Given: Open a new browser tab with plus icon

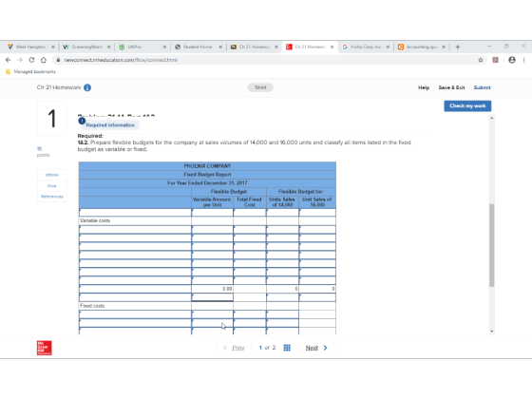Looking at the screenshot, I should click(457, 47).
